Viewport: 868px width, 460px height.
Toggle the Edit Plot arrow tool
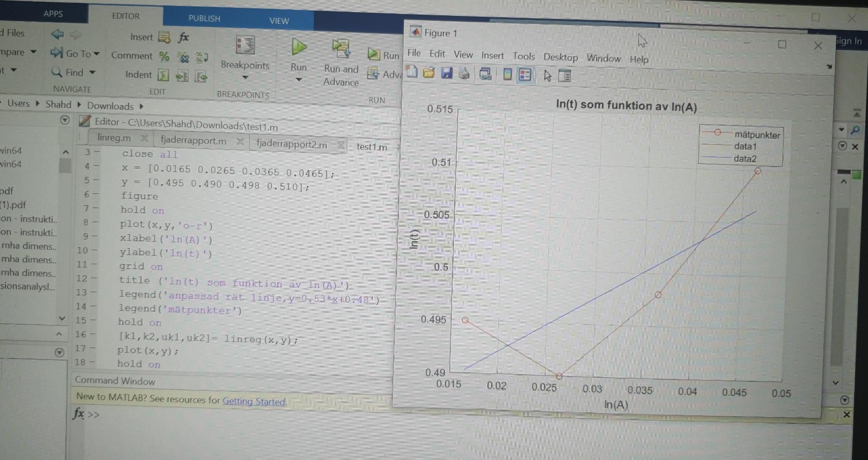pyautogui.click(x=547, y=76)
